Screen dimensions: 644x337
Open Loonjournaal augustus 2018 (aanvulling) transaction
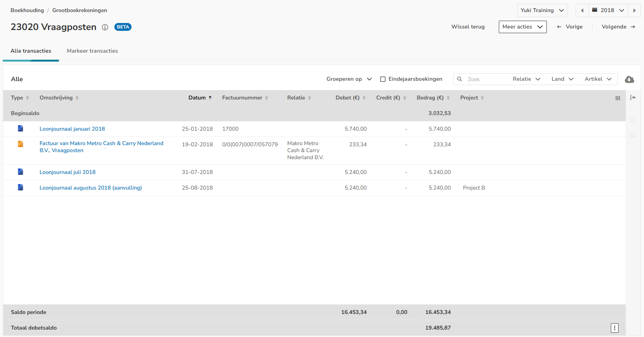91,188
